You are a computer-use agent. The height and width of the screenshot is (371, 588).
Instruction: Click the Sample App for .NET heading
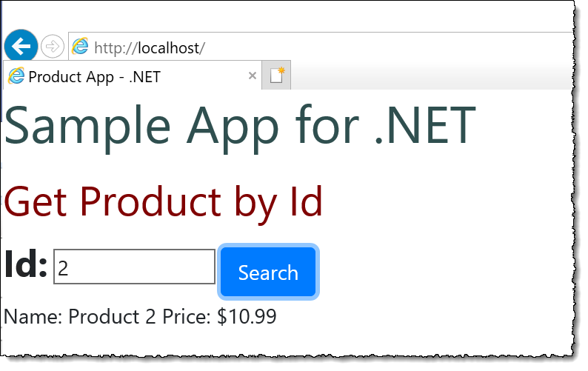pos(240,126)
